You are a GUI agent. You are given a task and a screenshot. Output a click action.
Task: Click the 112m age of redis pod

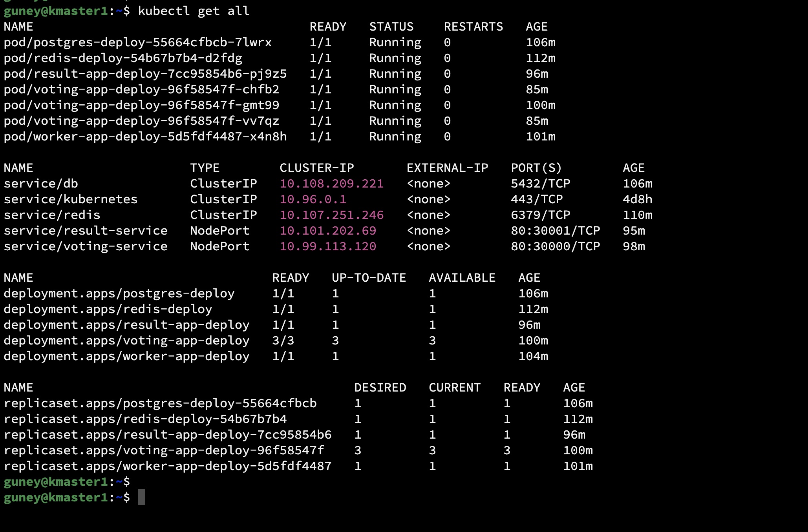[x=541, y=58]
